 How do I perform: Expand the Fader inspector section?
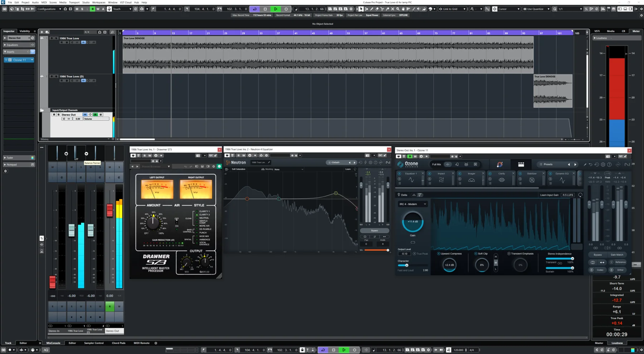(x=19, y=157)
